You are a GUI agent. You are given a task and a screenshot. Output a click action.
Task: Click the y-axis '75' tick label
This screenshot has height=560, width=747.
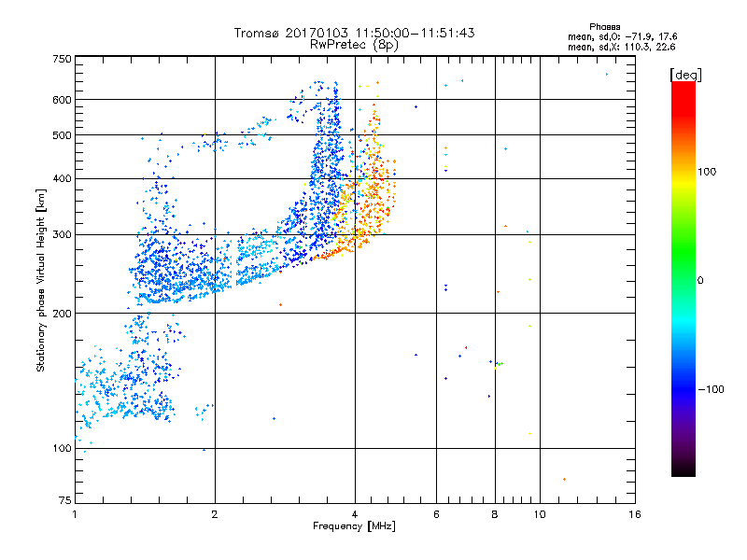click(x=65, y=500)
